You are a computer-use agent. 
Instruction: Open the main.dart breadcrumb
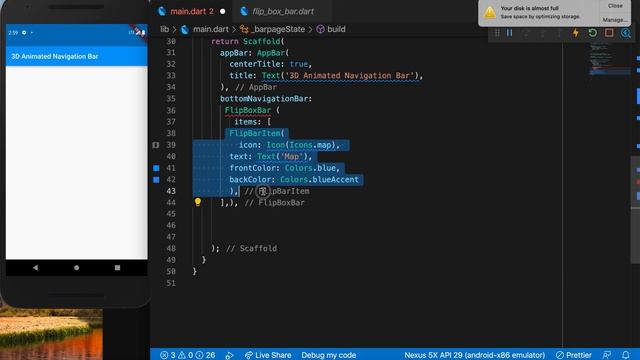pyautogui.click(x=211, y=29)
